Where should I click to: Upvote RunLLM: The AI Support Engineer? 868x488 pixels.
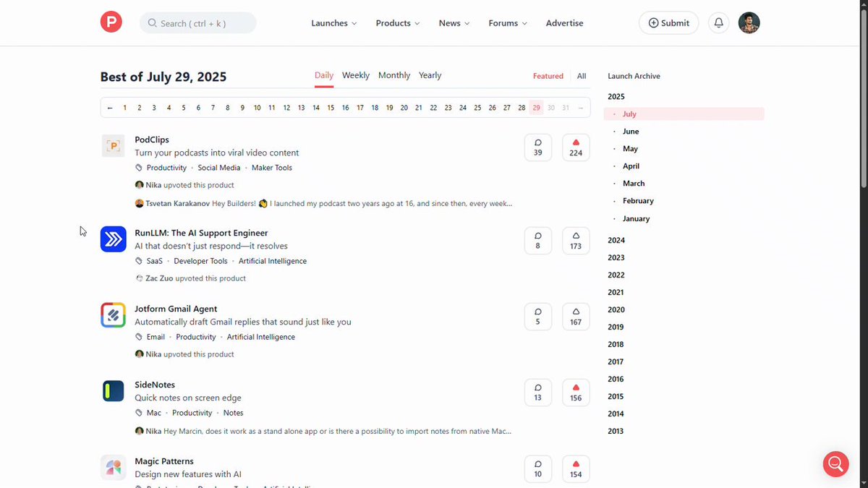576,241
